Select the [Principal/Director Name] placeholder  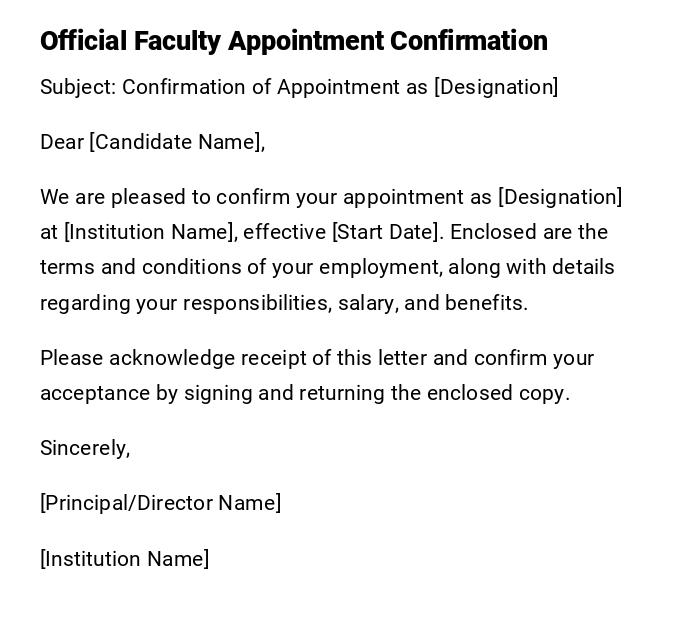click(160, 504)
